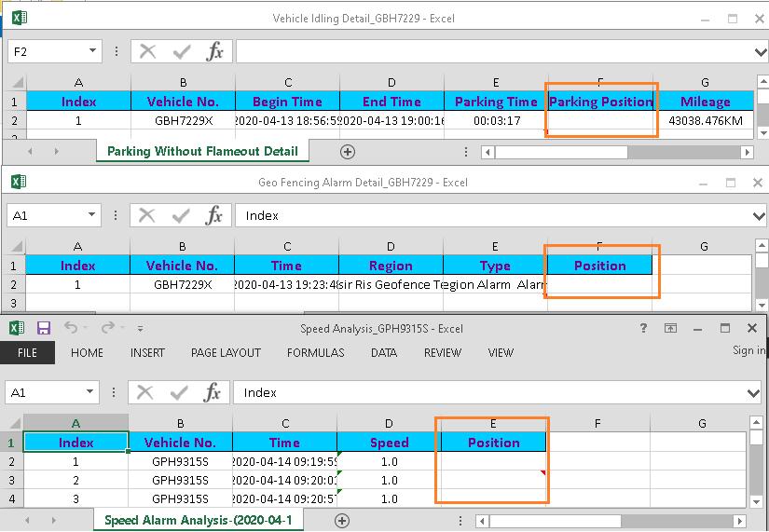Switch to the HOME ribbon tab
The width and height of the screenshot is (769, 532).
(x=87, y=352)
